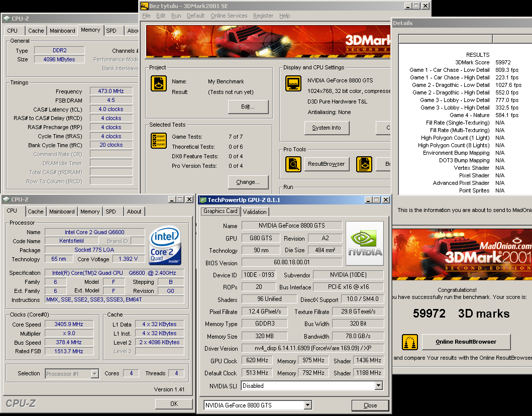This screenshot has width=532, height=416.
Task: Open the Register menu in 3DMark2001
Action: click(263, 16)
